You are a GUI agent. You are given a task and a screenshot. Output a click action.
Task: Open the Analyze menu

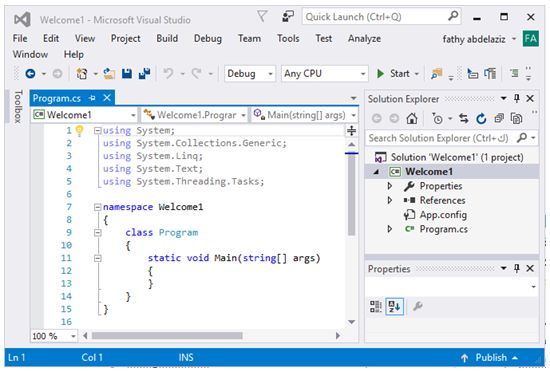(x=364, y=38)
